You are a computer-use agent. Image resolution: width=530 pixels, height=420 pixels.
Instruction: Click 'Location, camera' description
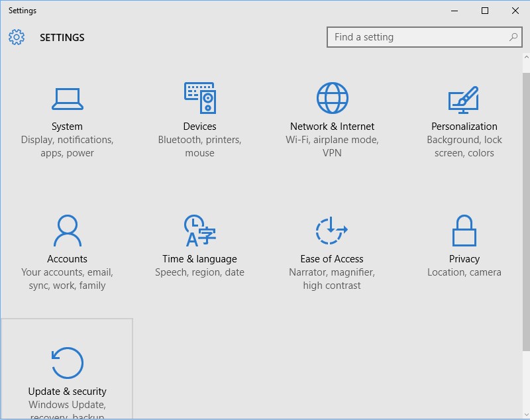[x=464, y=272]
